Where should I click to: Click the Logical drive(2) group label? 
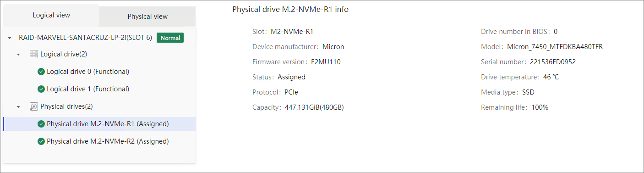[64, 54]
